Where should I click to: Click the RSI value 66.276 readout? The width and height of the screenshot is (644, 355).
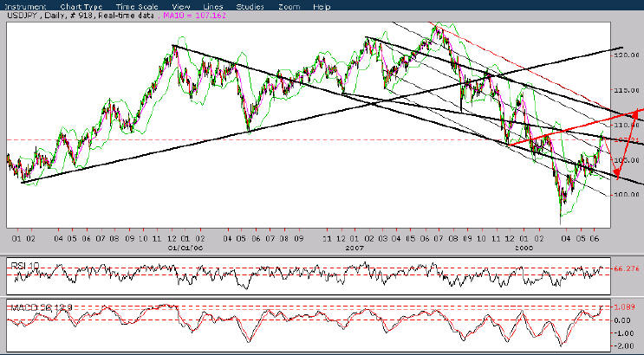pyautogui.click(x=626, y=269)
